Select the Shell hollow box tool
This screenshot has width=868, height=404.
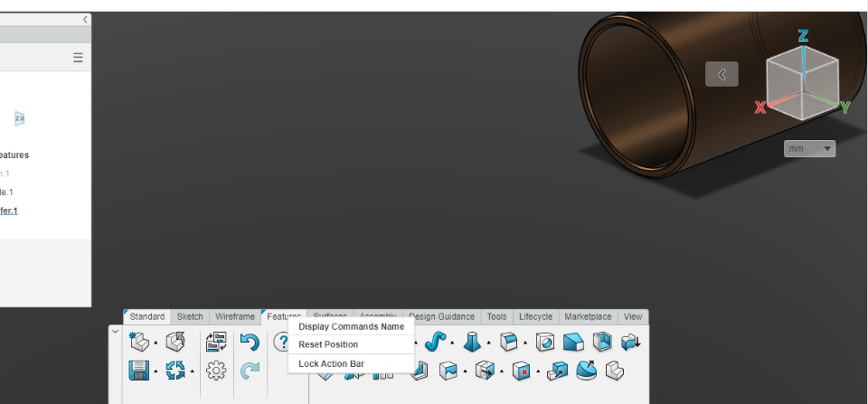[602, 342]
